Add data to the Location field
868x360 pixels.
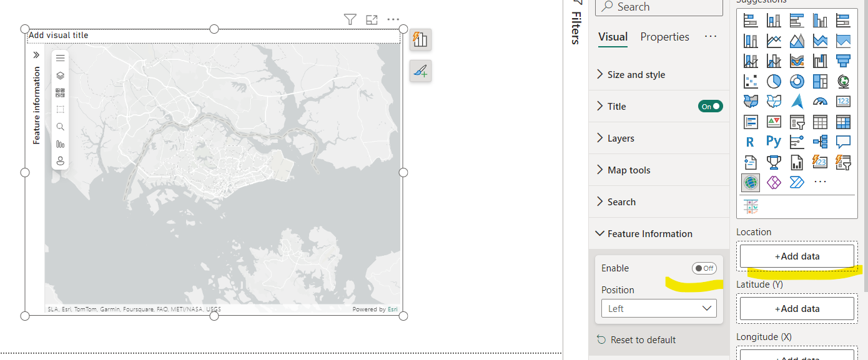coord(797,256)
